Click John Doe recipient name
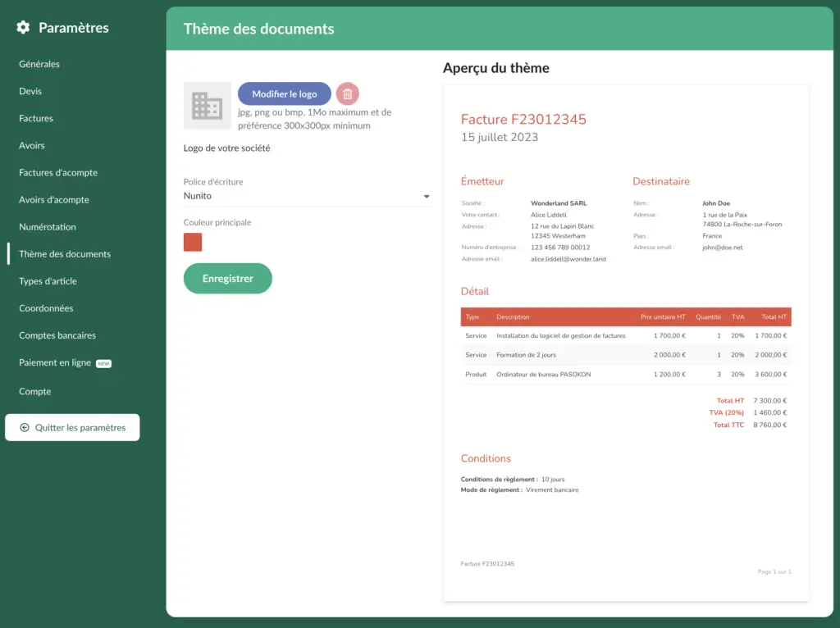Image resolution: width=840 pixels, height=628 pixels. click(716, 203)
